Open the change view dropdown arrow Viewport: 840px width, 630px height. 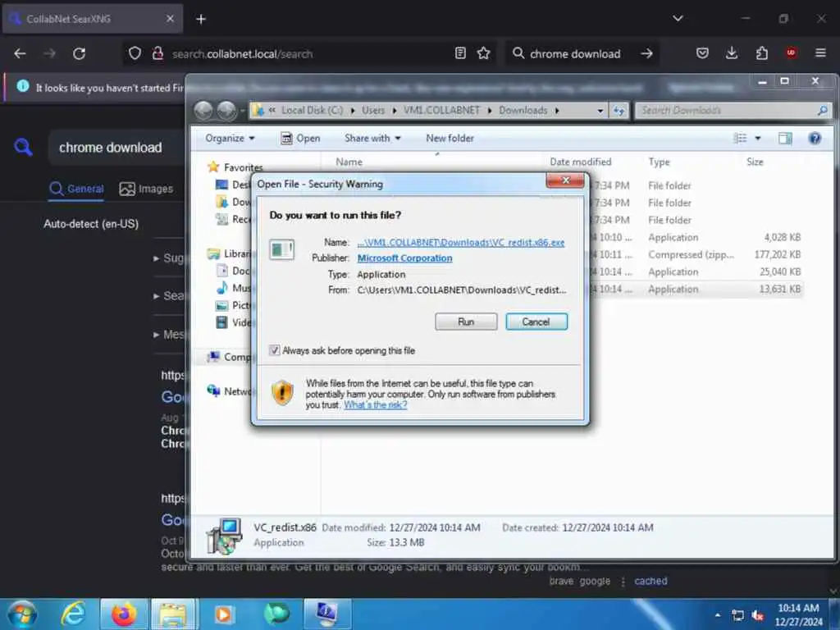758,138
